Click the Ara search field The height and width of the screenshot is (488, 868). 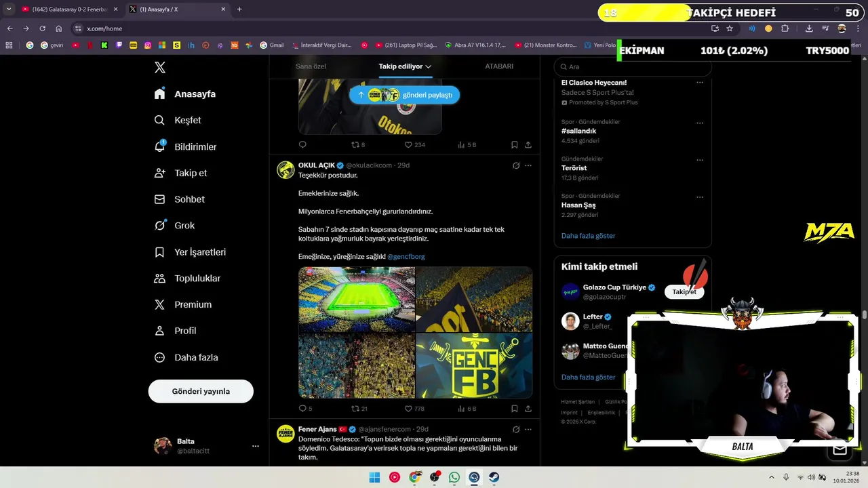tap(633, 66)
